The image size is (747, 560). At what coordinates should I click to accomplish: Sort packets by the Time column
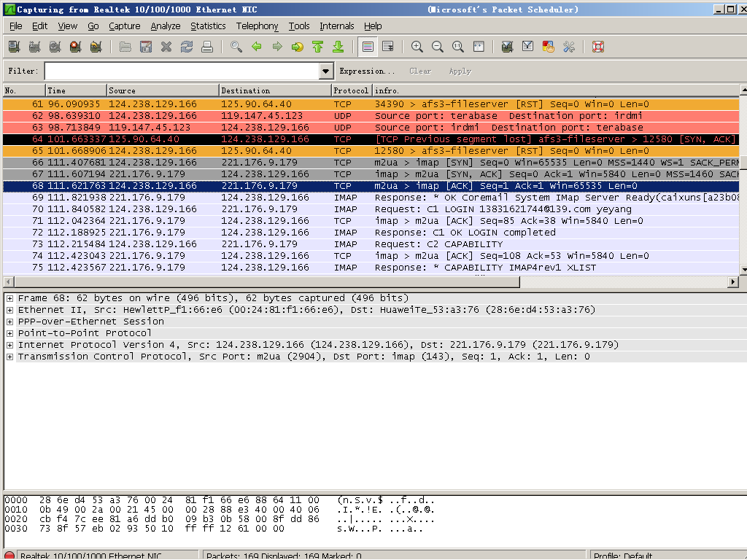click(x=76, y=90)
